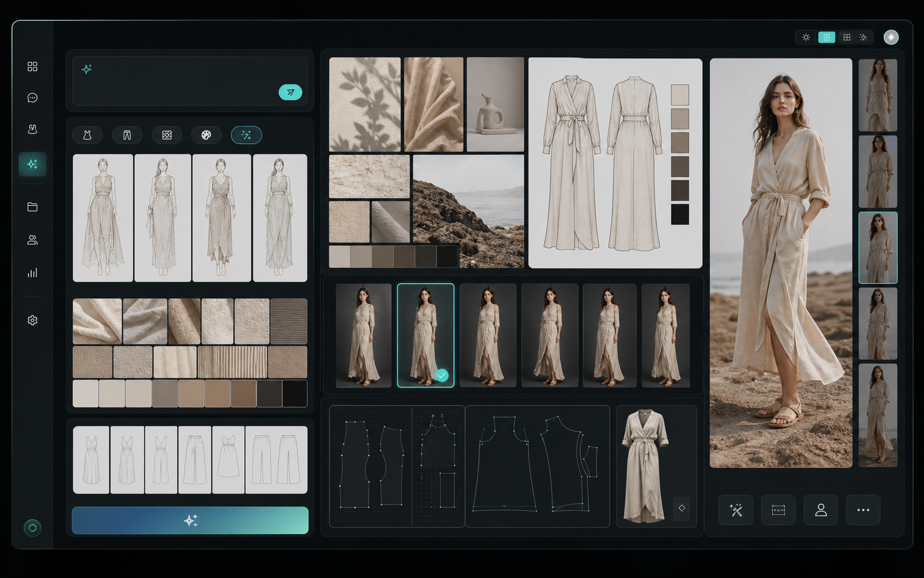Click the diamond icon beside the 3D dress preview
924x578 pixels.
pyautogui.click(x=682, y=508)
